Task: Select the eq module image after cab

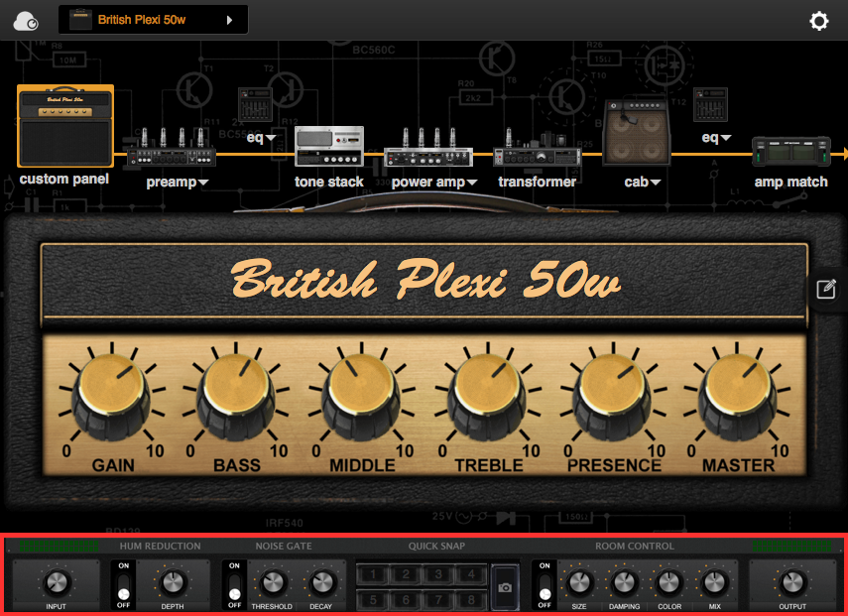Action: coord(710,104)
